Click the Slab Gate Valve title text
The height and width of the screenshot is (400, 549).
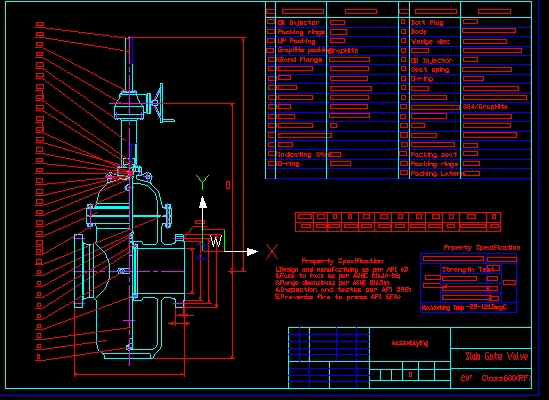pyautogui.click(x=496, y=357)
